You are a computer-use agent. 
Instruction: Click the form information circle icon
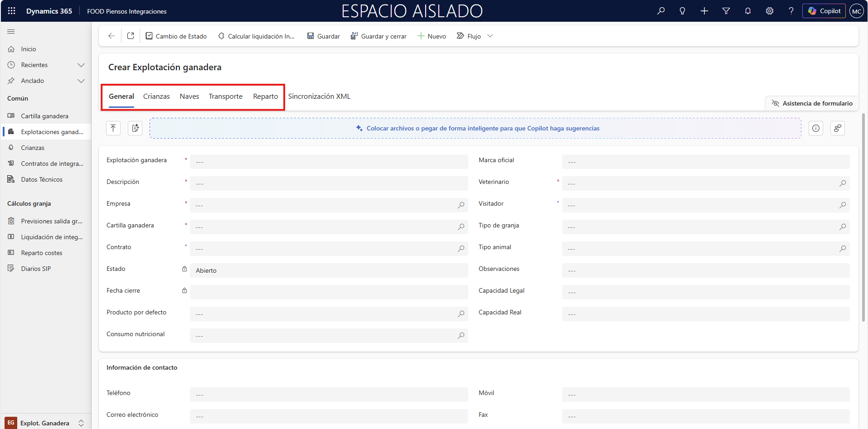[816, 128]
